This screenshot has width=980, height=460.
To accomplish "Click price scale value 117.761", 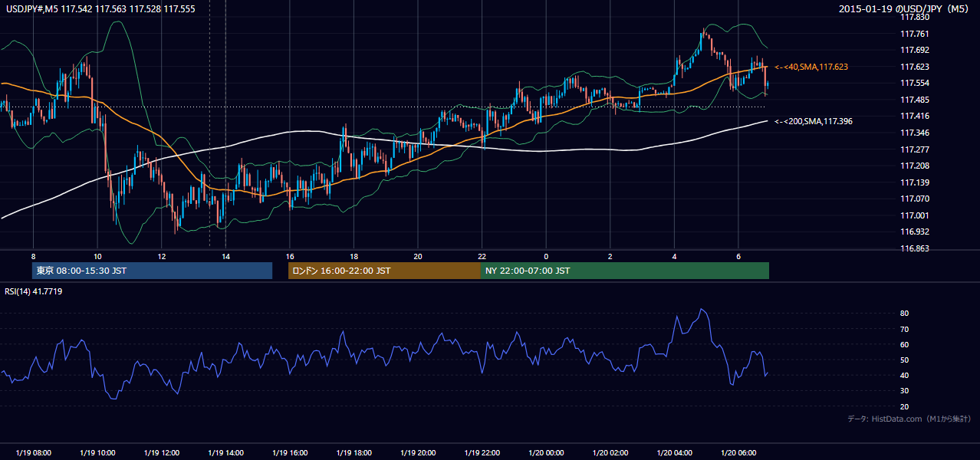I will point(914,34).
